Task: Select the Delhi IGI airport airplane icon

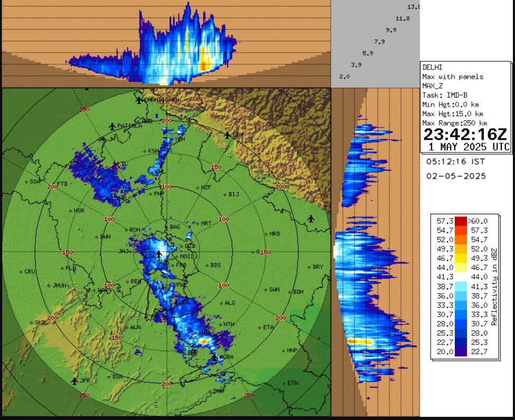Action: (x=158, y=254)
